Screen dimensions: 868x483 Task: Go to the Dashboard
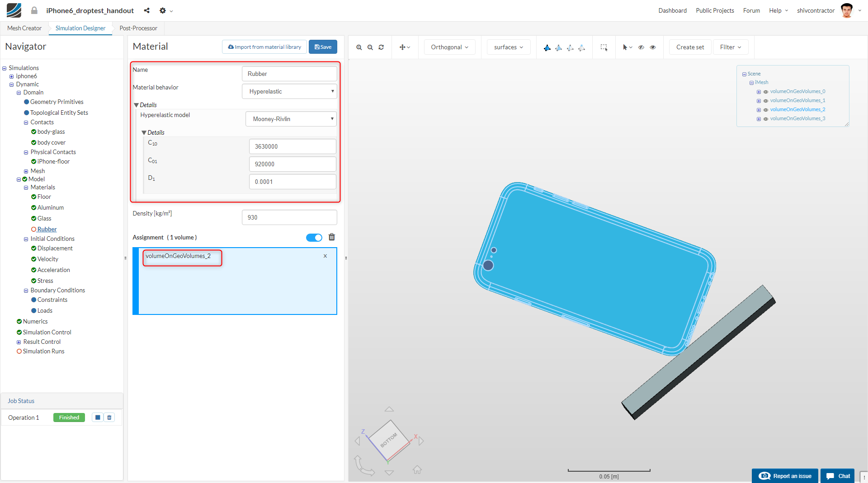pos(672,10)
